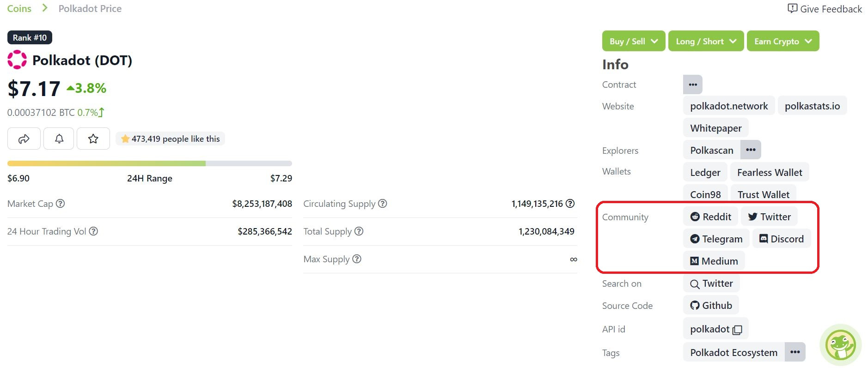
Task: Open the Fearless Wallet link
Action: [770, 172]
